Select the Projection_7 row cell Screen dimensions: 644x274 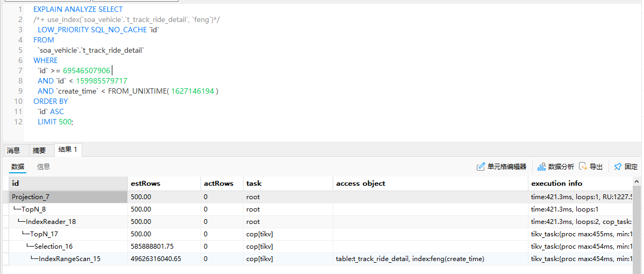coord(31,197)
